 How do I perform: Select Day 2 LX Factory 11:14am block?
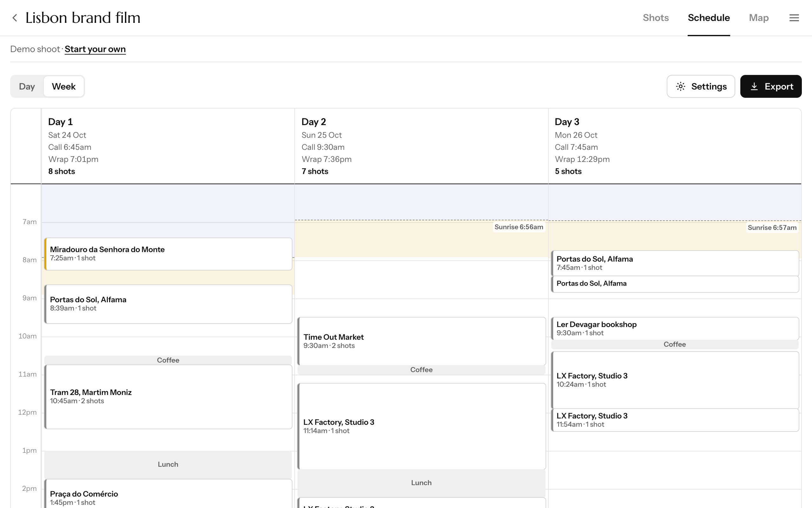point(422,426)
